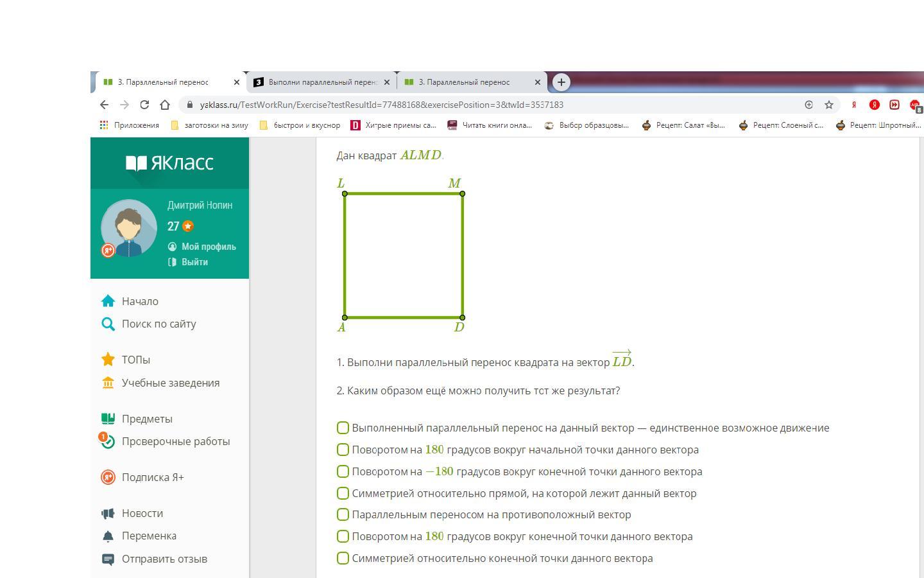Viewport: 924px width, 578px height.
Task: Click the red Яндекс round extension icon
Action: (874, 105)
